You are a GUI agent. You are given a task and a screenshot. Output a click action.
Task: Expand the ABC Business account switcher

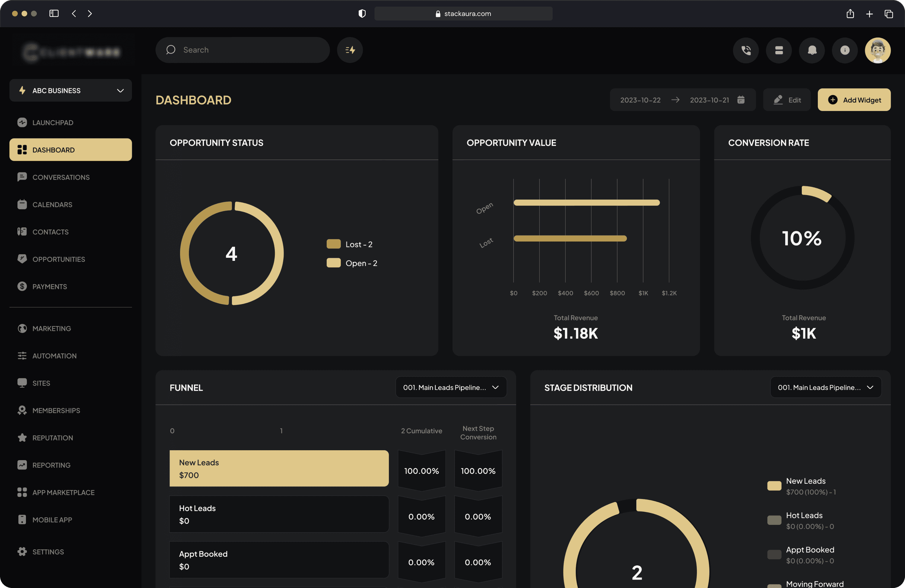pos(70,90)
